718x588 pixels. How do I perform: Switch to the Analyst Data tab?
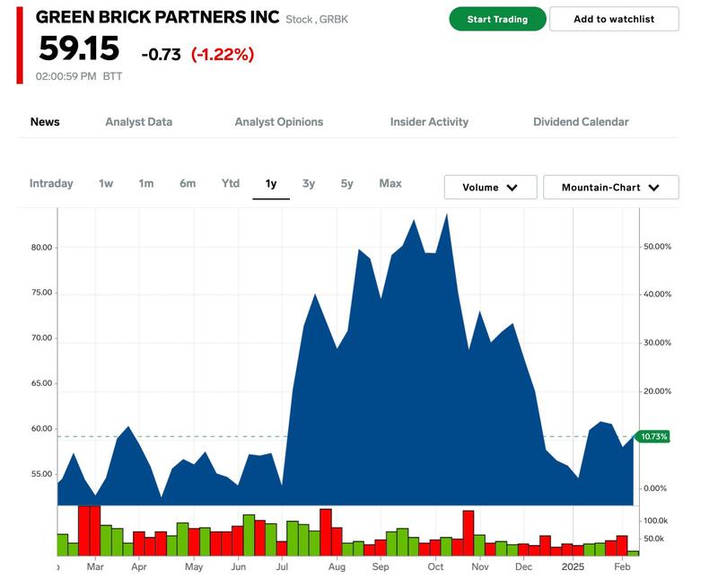click(138, 122)
